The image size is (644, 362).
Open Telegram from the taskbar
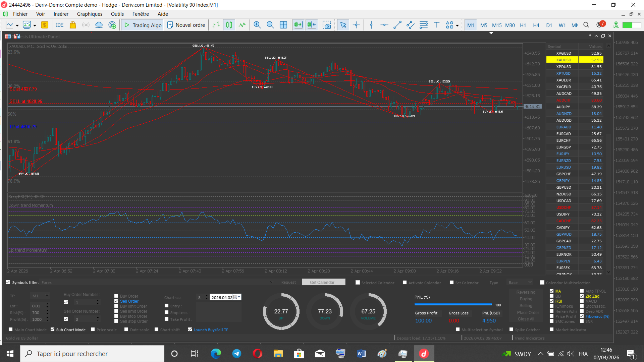(237, 354)
